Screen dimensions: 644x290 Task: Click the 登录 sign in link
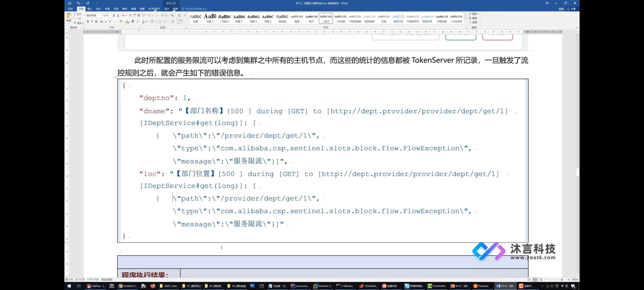pyautogui.click(x=561, y=9)
